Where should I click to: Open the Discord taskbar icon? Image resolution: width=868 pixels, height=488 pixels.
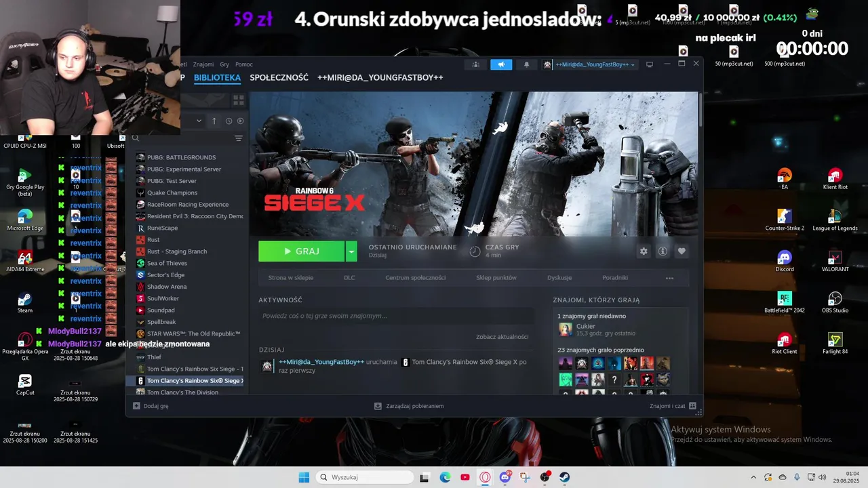(x=505, y=477)
